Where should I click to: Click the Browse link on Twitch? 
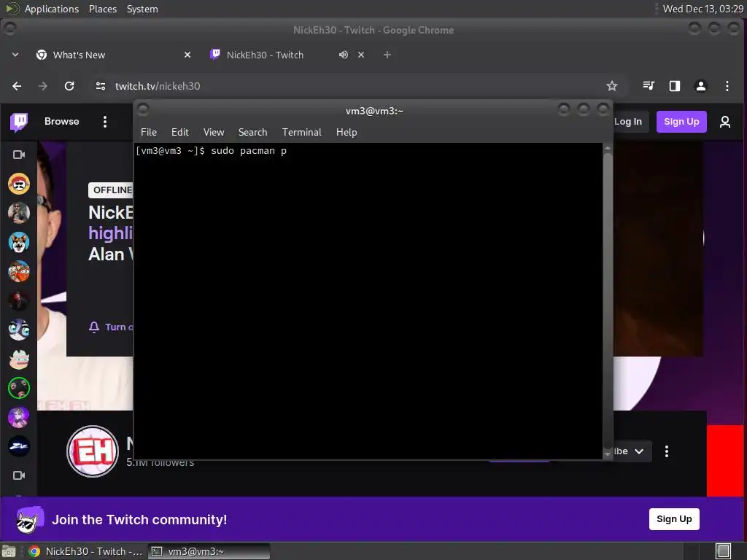click(61, 122)
